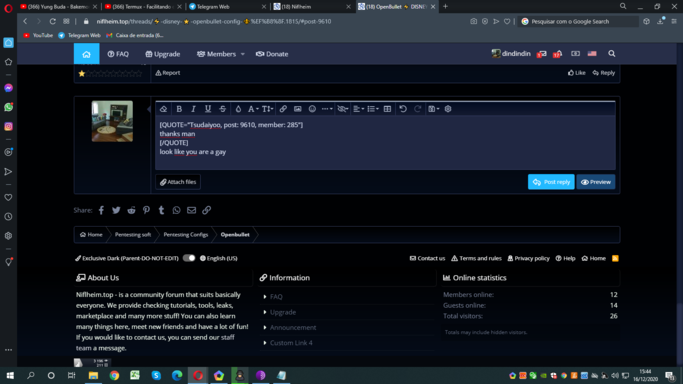Switch to the Nifheim browser tab
The width and height of the screenshot is (683, 384).
pos(311,7)
